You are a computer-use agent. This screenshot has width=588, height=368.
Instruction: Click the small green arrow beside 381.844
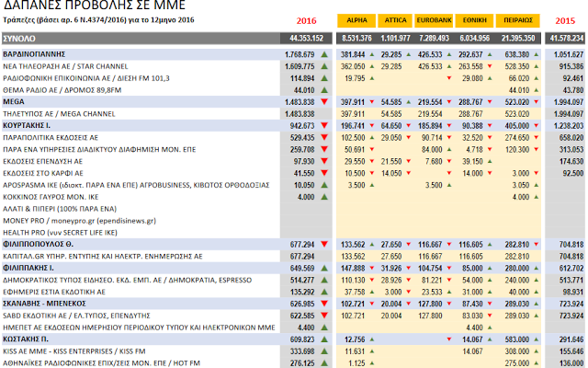[x=372, y=54]
